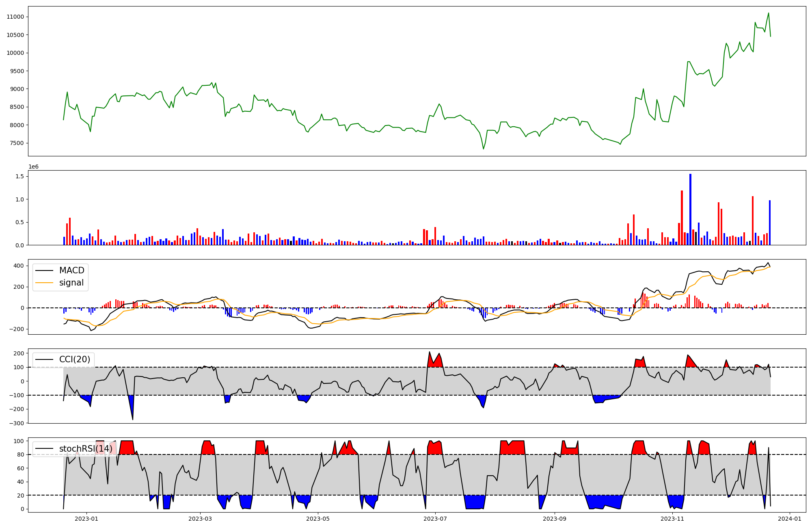The height and width of the screenshot is (528, 812).
Task: Click the 2023-09 date tick label
Action: pyautogui.click(x=555, y=519)
